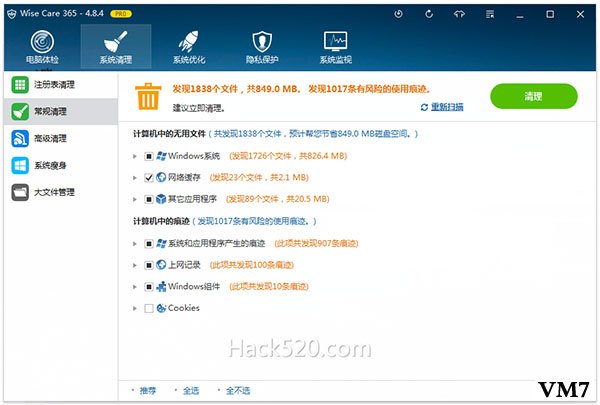Screen dimensions: 600x405
Task: Click the 全选 select all link
Action: pyautogui.click(x=191, y=390)
